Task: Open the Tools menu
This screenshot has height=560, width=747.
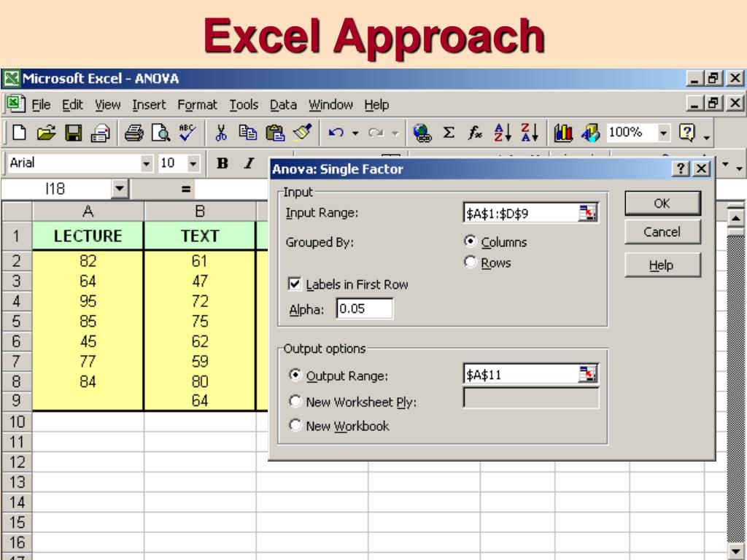Action: (244, 105)
